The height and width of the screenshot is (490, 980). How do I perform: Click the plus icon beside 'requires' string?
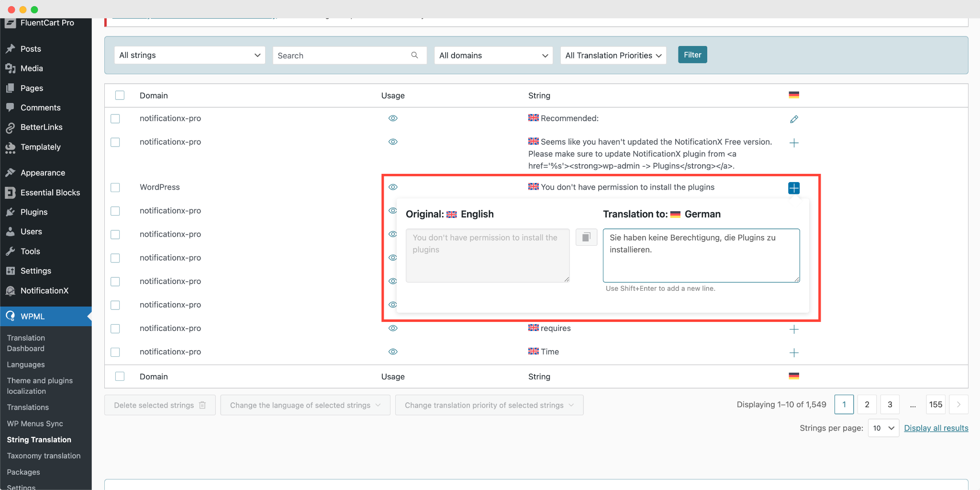pyautogui.click(x=794, y=329)
